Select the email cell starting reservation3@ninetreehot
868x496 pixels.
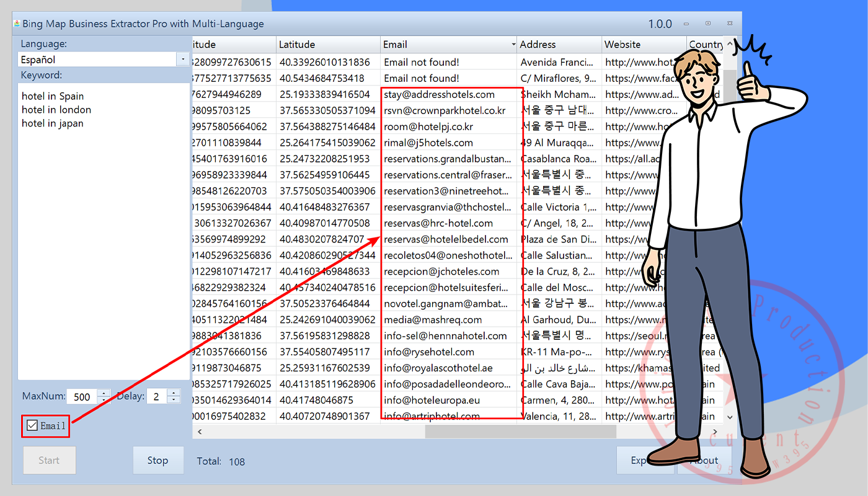[449, 191]
